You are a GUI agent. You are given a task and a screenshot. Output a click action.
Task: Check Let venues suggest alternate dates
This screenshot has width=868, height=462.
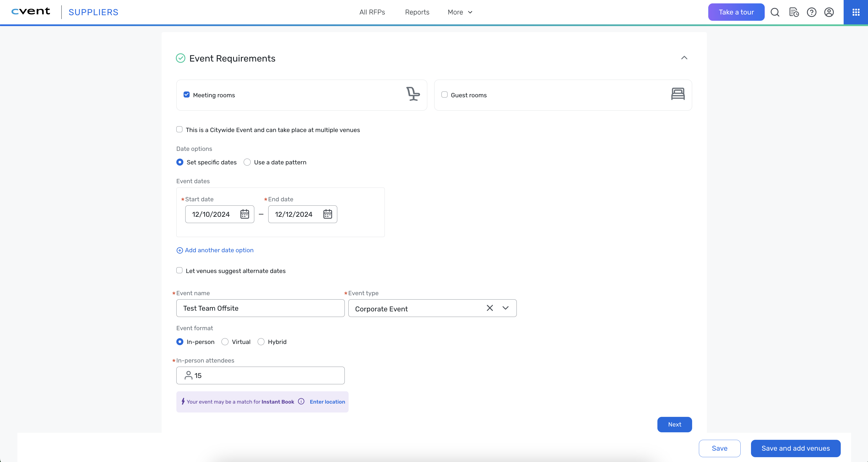pyautogui.click(x=179, y=270)
